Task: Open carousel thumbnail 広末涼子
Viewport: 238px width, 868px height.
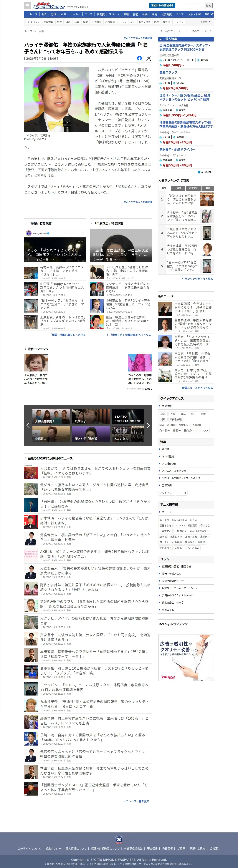Action: (x=91, y=416)
